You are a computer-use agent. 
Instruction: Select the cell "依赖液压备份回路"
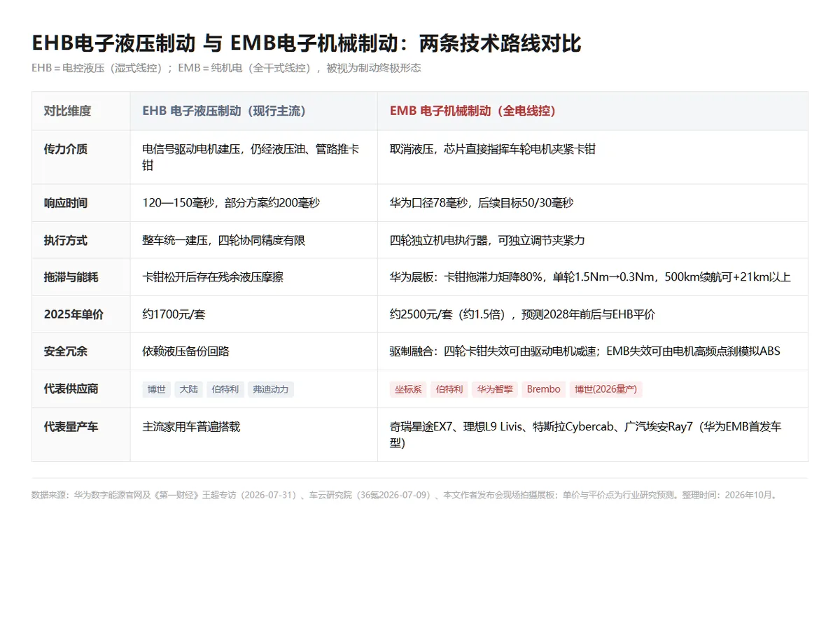coord(254,351)
